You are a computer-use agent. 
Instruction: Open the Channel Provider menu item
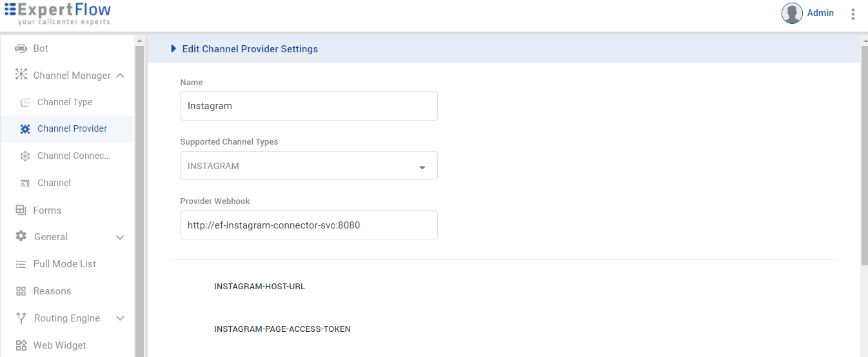72,128
